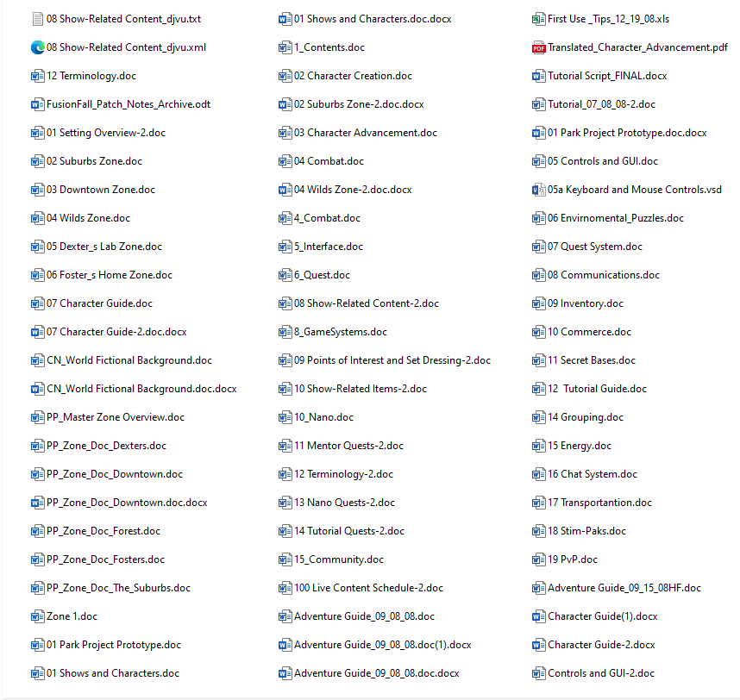740x700 pixels.
Task: Click the PDF icon of Translated_Character_Advancement.pdf
Action: click(538, 47)
